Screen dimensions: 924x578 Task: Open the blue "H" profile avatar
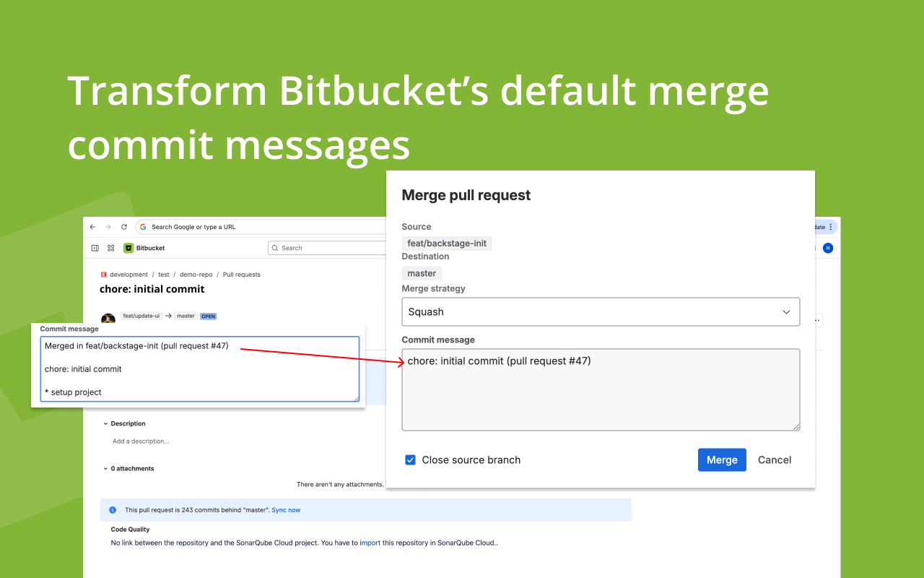(827, 248)
